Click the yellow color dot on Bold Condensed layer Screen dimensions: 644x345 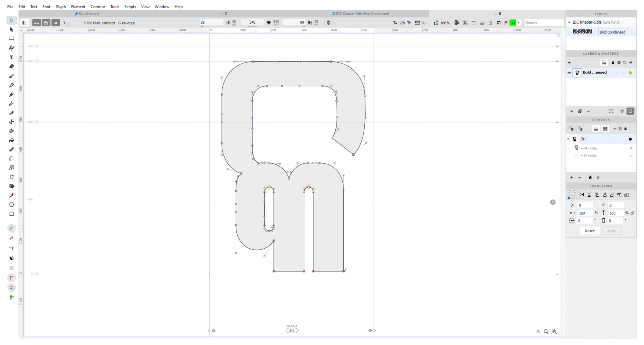point(630,73)
